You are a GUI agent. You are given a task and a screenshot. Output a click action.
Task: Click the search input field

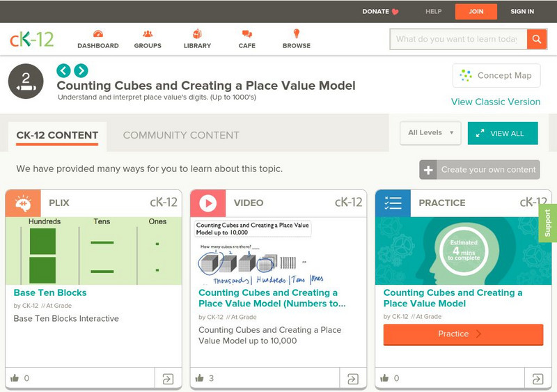click(457, 39)
